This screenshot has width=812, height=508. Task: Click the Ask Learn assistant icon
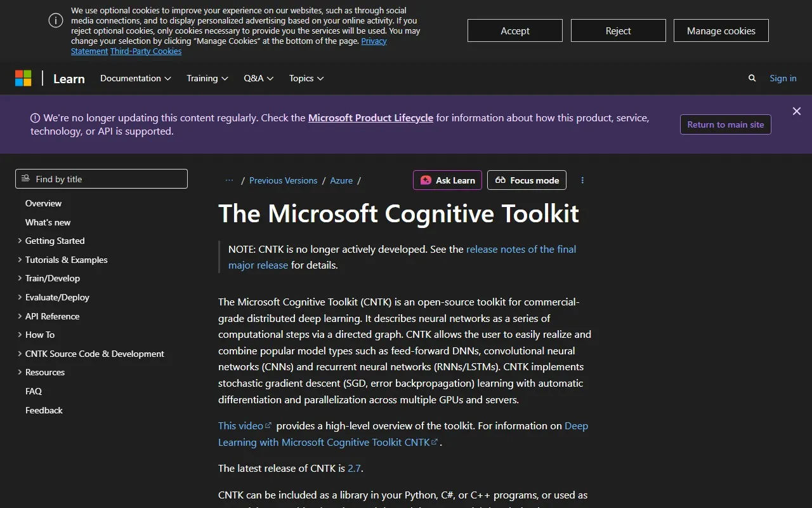pos(426,180)
